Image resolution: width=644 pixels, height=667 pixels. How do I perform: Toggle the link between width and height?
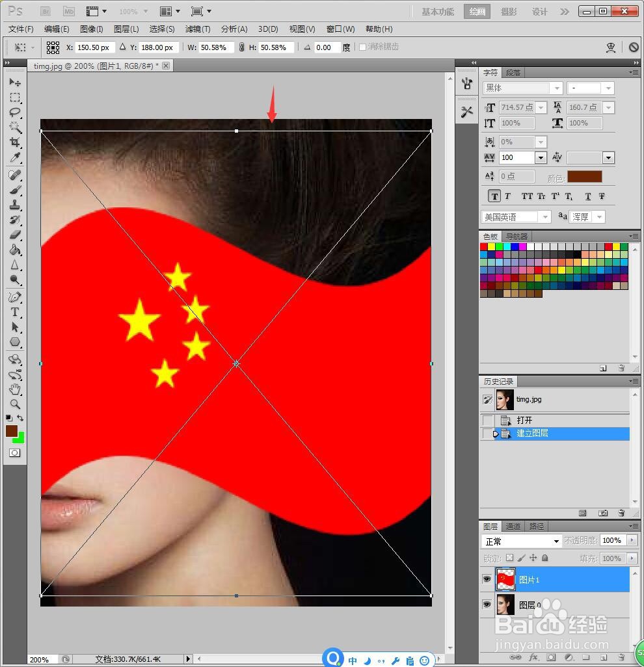(241, 47)
